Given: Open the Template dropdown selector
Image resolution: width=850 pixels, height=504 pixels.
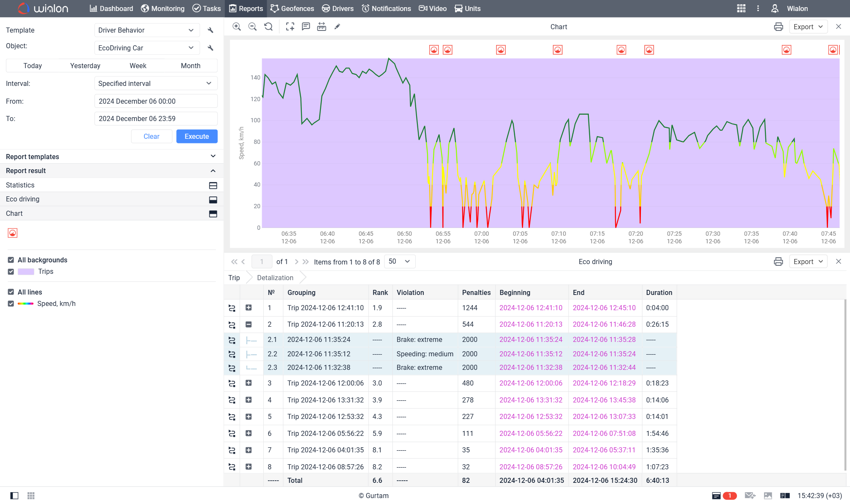Looking at the screenshot, I should click(x=146, y=30).
